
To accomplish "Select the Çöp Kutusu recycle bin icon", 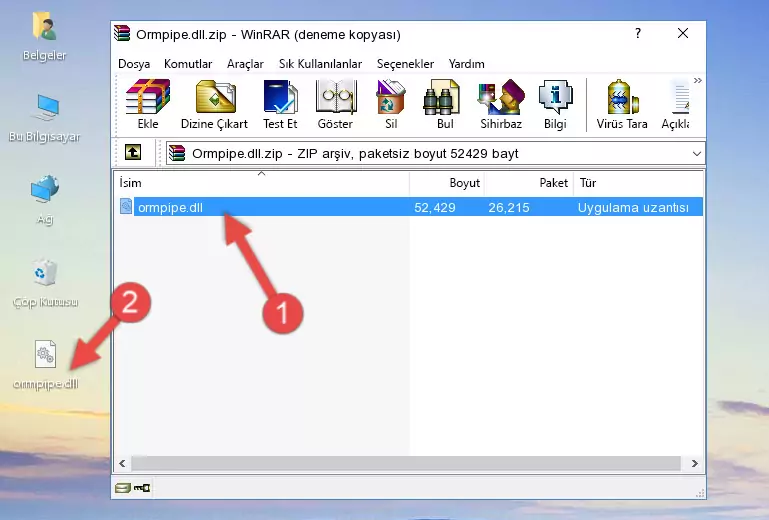I will (x=45, y=283).
